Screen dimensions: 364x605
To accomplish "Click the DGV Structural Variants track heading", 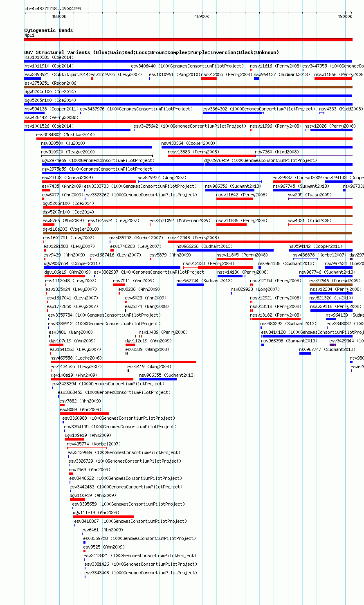I will click(x=152, y=52).
